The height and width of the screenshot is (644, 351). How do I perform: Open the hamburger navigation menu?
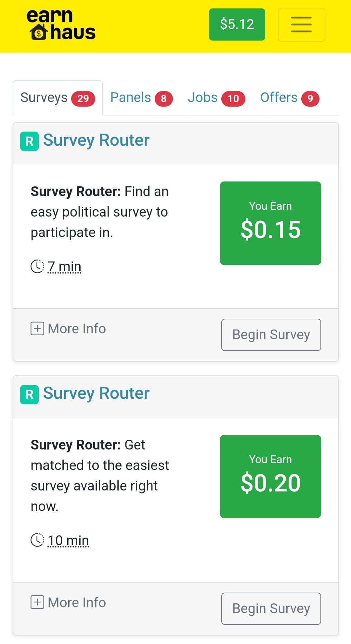point(301,25)
